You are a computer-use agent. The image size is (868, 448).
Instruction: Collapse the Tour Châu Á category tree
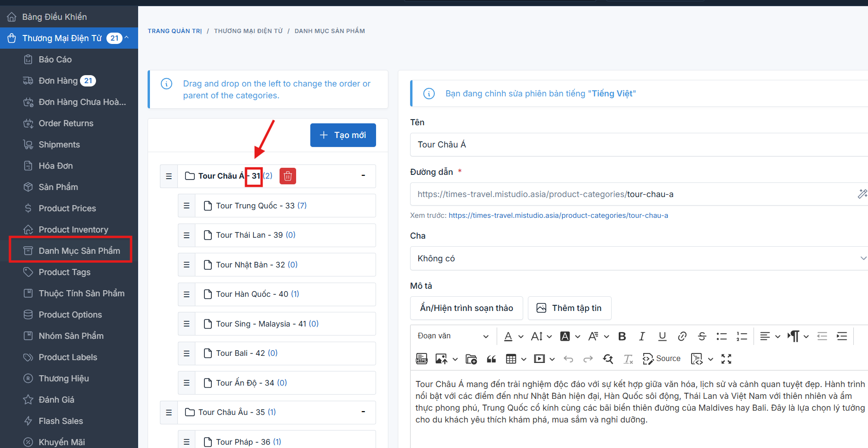coord(363,176)
